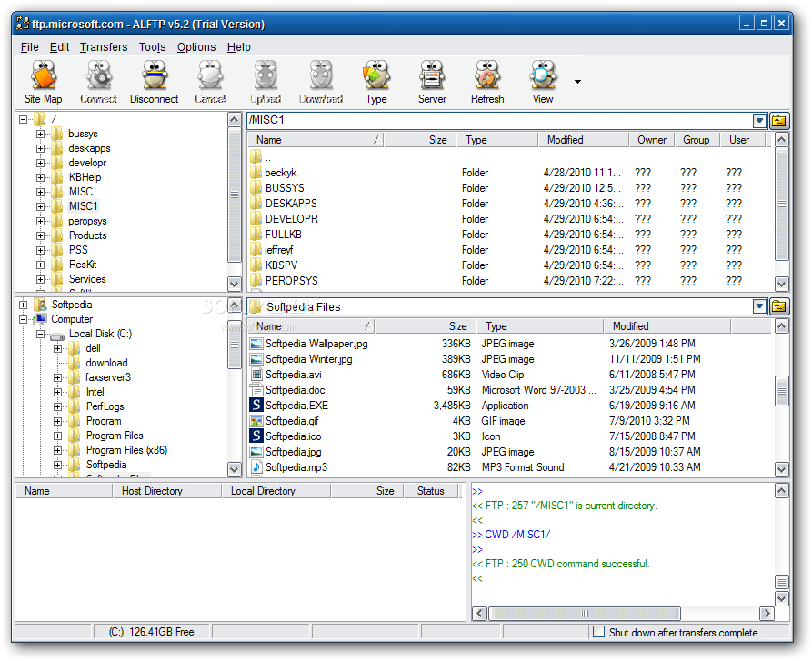Click the remote parent folder up icon

pos(779,121)
